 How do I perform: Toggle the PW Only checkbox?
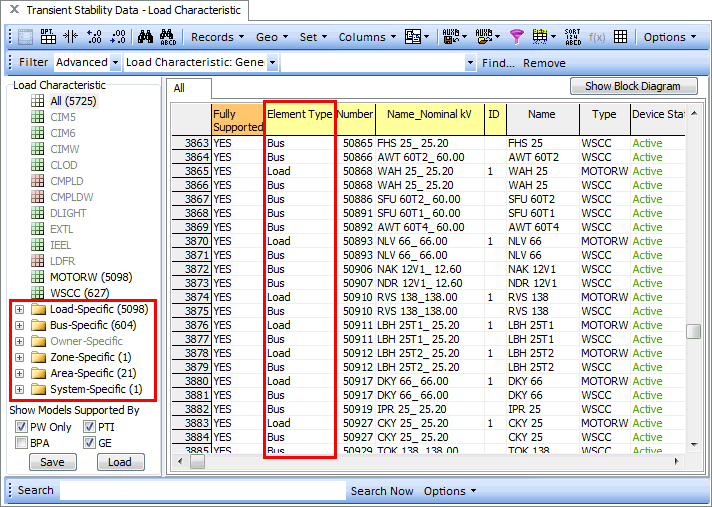(21, 427)
